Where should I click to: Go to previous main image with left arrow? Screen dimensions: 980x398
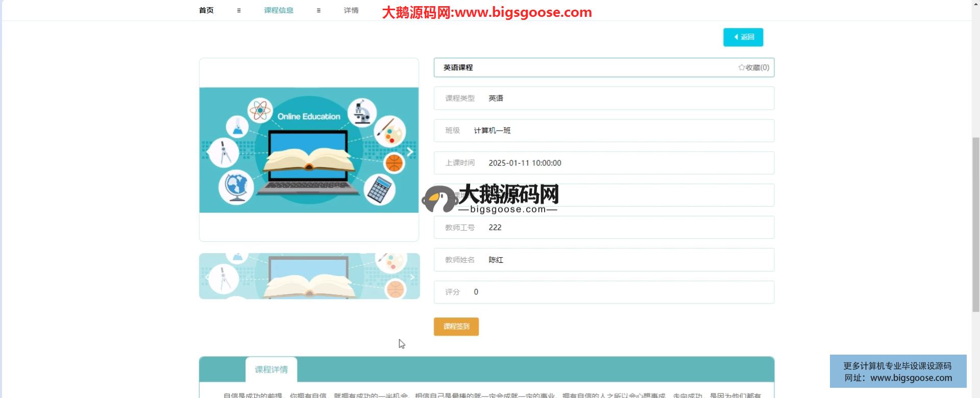coord(208,152)
